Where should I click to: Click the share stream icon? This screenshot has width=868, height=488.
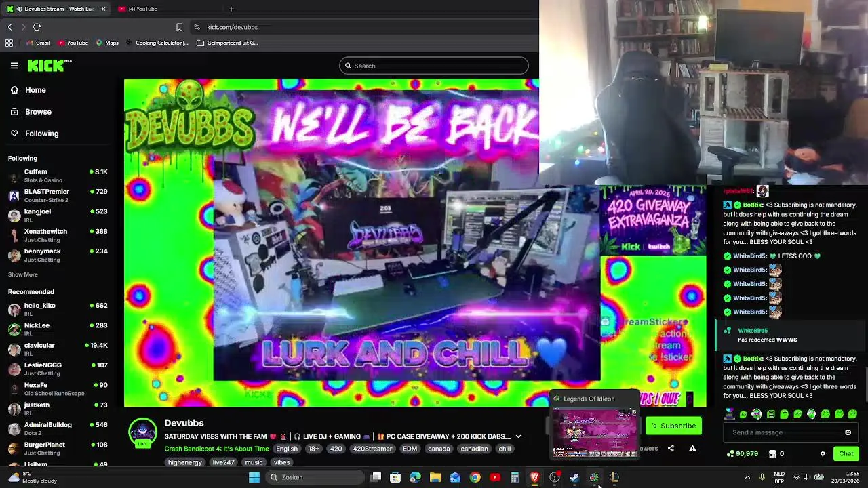coord(671,448)
